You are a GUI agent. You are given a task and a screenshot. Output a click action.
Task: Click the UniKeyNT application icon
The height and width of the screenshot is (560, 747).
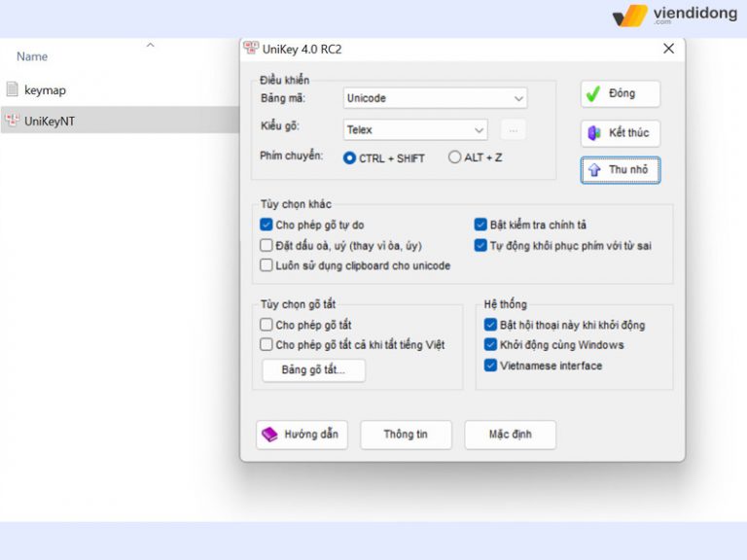point(13,121)
